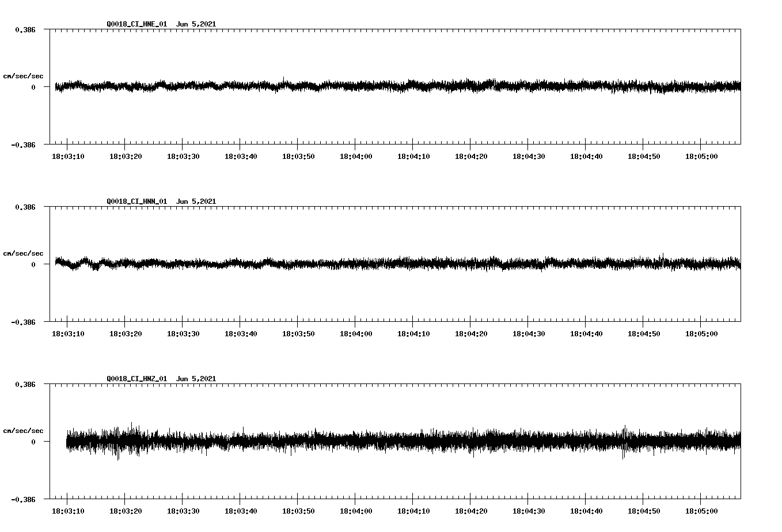782x532 pixels.
Task: Click the cm/sec/sec unit label on HNN plot
Action: click(x=23, y=253)
